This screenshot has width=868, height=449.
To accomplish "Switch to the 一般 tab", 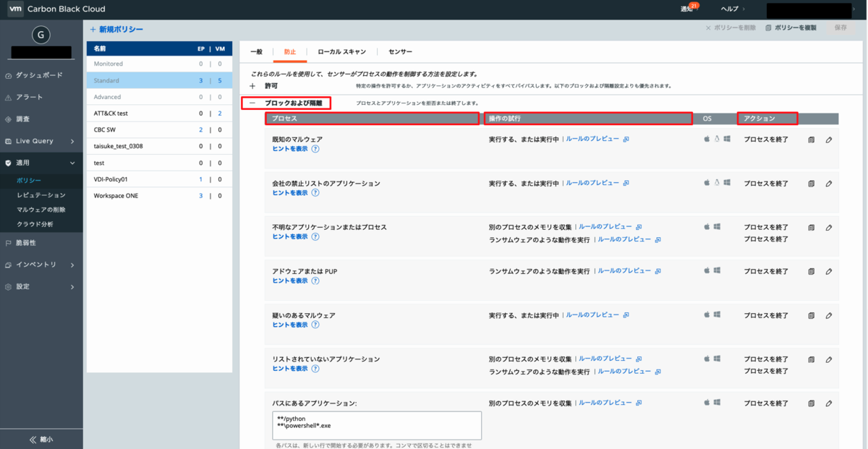I will coord(257,52).
